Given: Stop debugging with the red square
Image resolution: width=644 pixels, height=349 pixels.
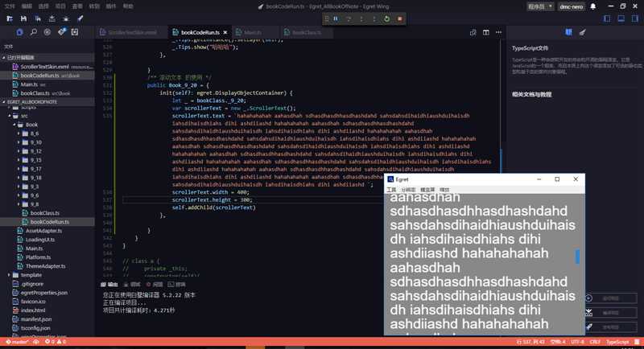Looking at the screenshot, I should [x=399, y=18].
